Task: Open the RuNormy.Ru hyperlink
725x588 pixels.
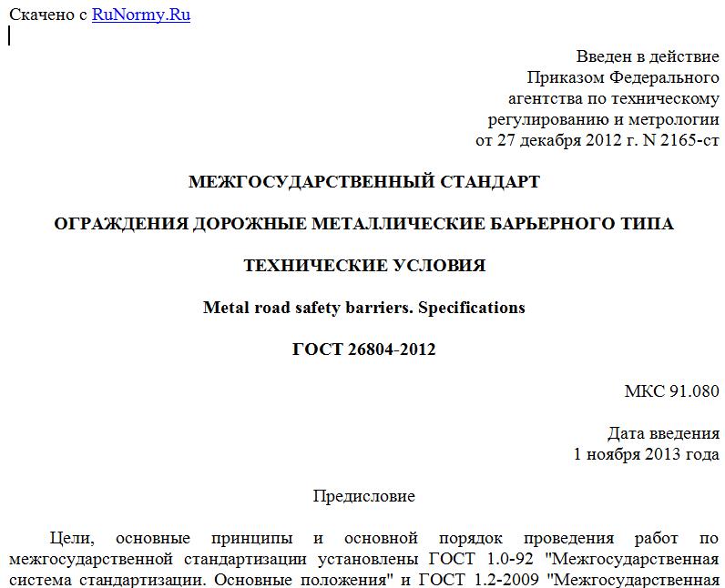Action: [141, 15]
